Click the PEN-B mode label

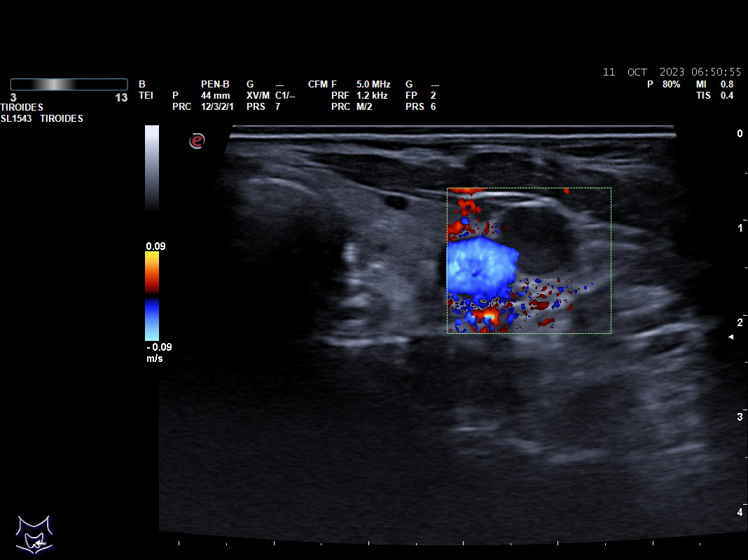pos(215,84)
